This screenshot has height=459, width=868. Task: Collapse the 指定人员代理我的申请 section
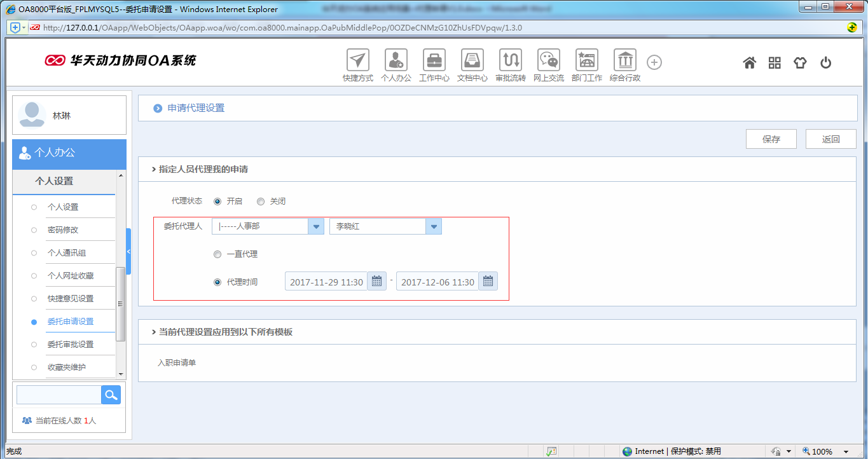point(154,170)
